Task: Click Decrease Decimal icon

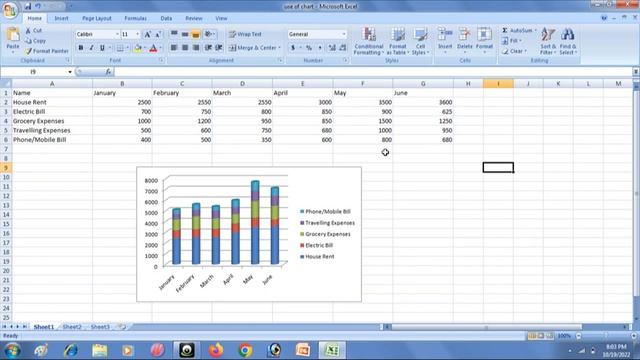Action: [x=342, y=48]
